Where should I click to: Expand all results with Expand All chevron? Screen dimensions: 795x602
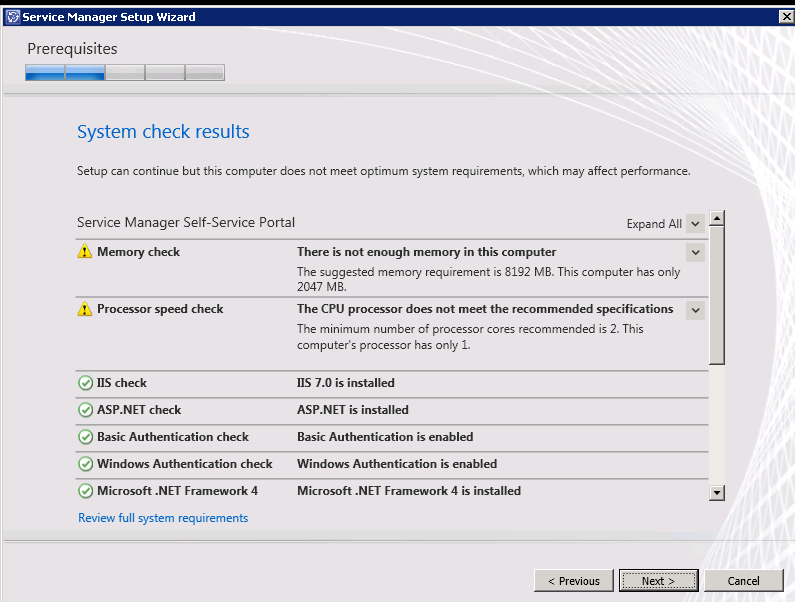(696, 224)
